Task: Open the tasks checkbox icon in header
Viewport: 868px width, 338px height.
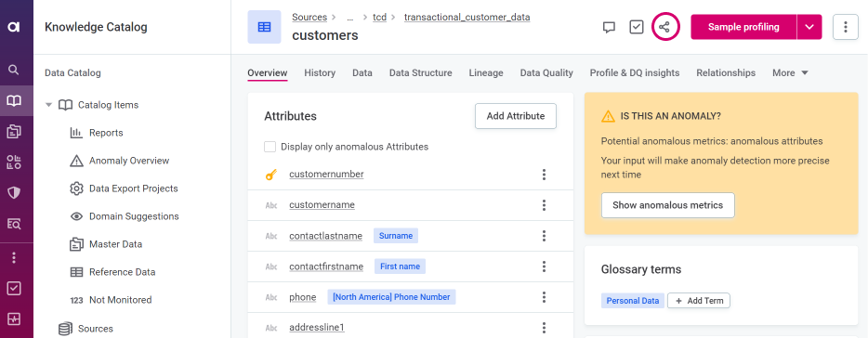Action: 637,27
